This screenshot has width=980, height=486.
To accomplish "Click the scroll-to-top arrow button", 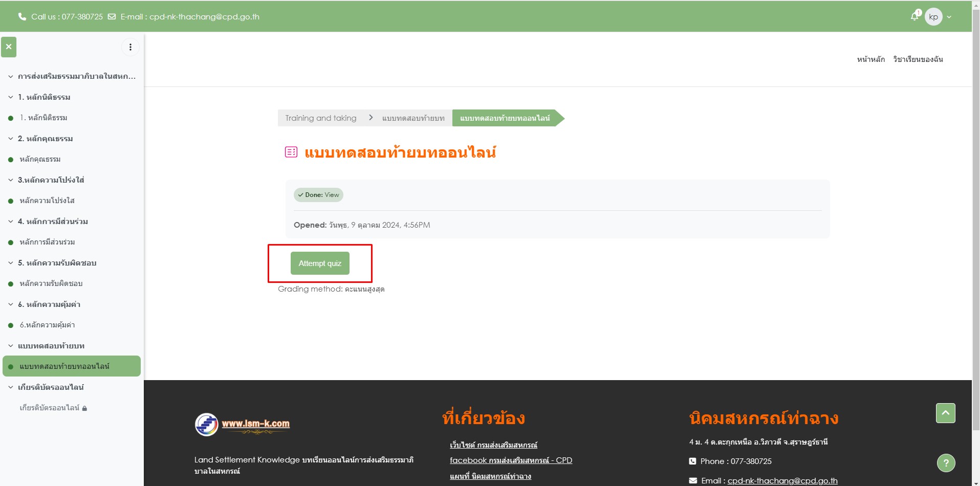I will coord(945,413).
